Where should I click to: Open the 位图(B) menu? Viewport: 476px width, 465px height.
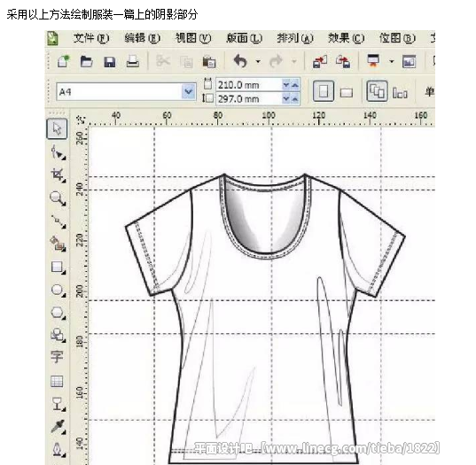click(x=397, y=38)
